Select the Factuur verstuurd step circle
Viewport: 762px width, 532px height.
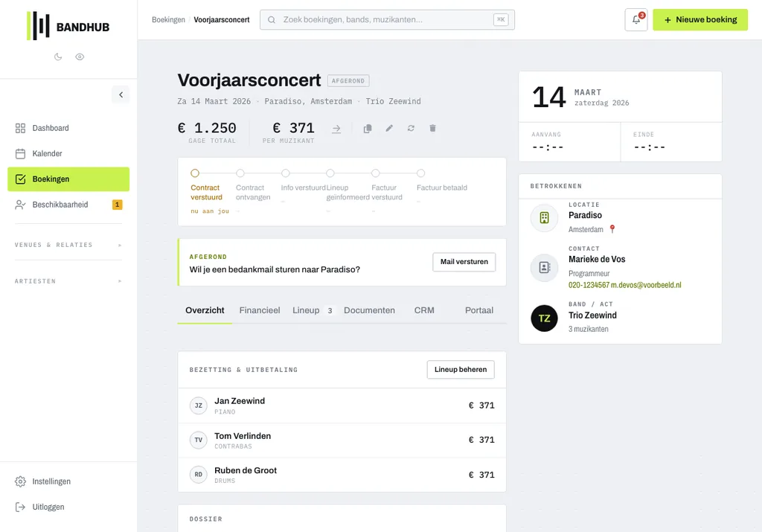coord(376,173)
